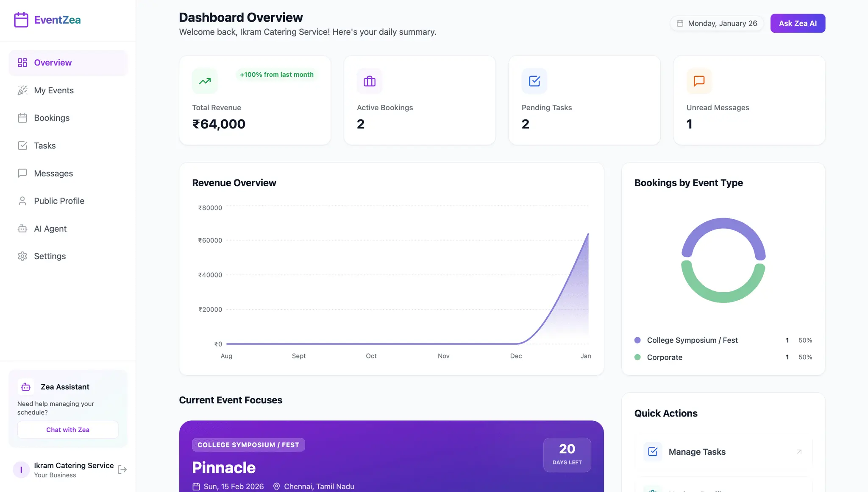868x492 pixels.
Task: Click the COLLEGE SYMPOSIUM / FEST tag
Action: pyautogui.click(x=248, y=445)
